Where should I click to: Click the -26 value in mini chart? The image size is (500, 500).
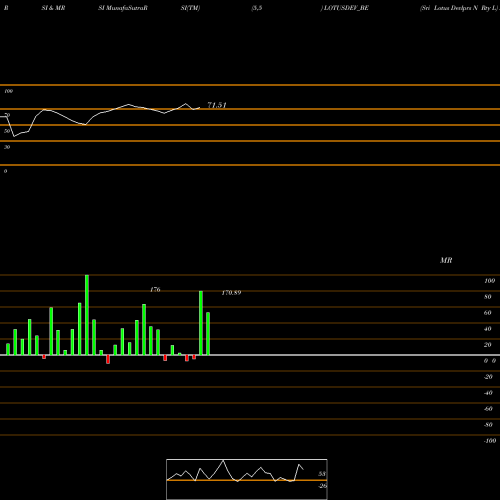tap(322, 486)
